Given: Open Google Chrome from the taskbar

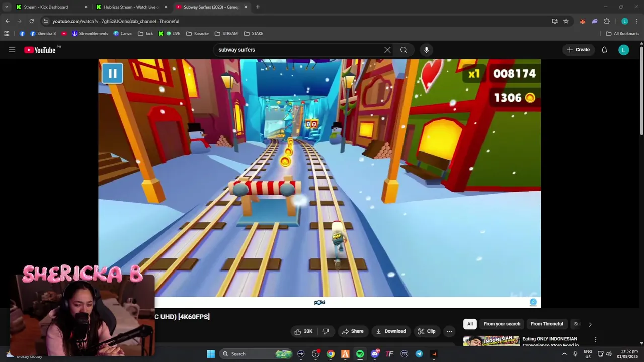Looking at the screenshot, I should click(x=331, y=354).
